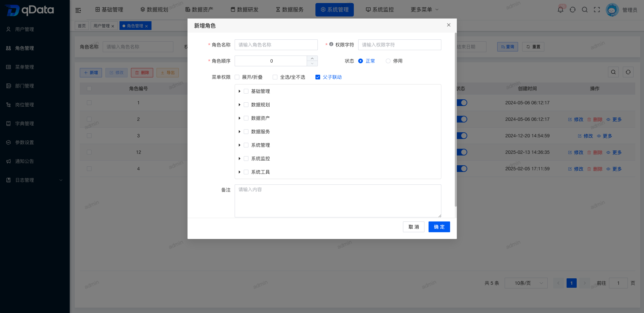
Task: Expand the 数据规划 tree node
Action: pyautogui.click(x=239, y=105)
